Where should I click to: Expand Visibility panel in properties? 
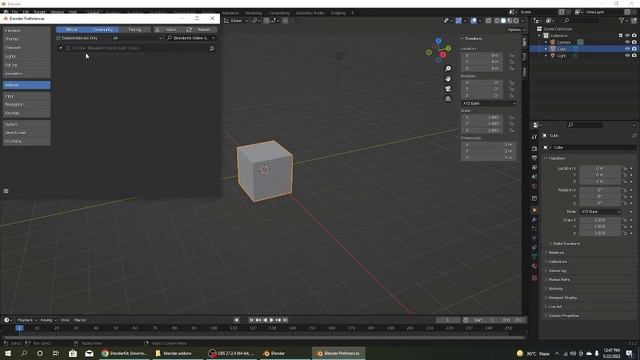[556, 289]
